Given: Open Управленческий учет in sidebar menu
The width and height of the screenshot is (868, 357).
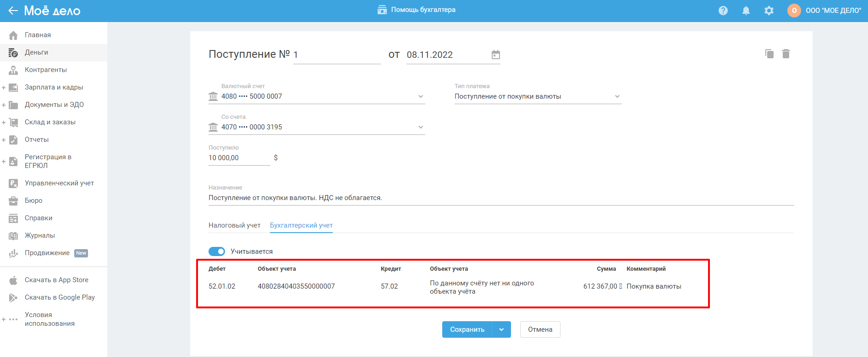Looking at the screenshot, I should click(59, 183).
